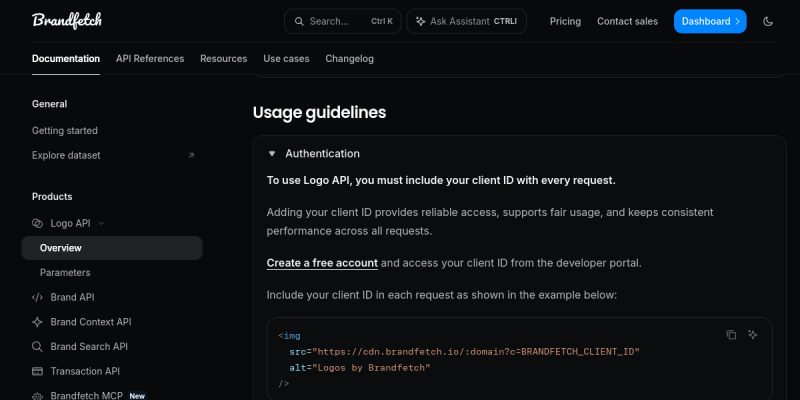Click the Brand Context API sparkle icon
Image resolution: width=800 pixels, height=400 pixels.
click(x=37, y=322)
